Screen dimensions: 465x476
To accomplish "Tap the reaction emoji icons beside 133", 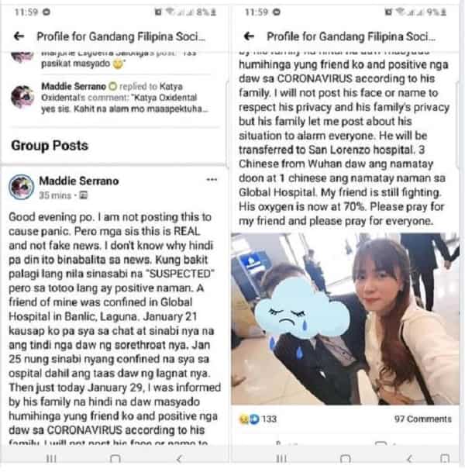I will [250, 419].
